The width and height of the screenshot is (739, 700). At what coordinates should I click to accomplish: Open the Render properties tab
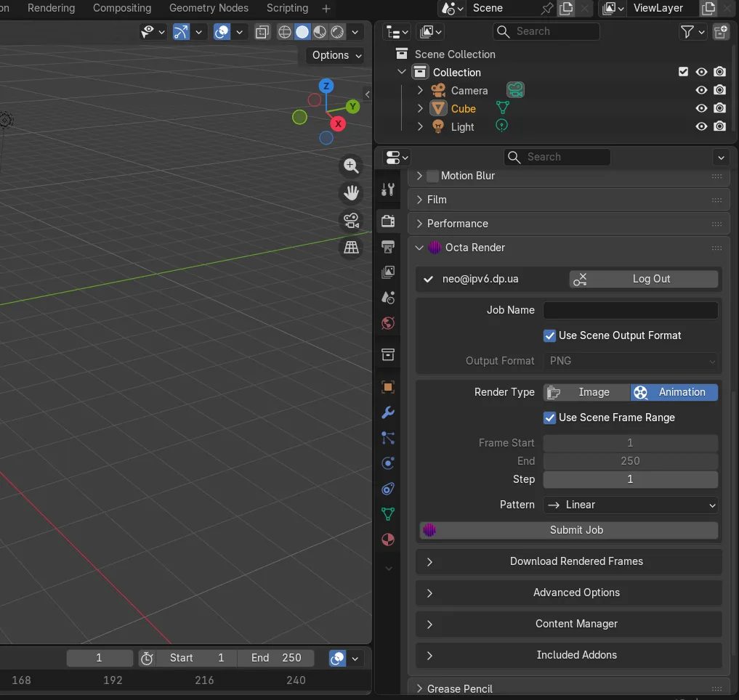tap(388, 221)
